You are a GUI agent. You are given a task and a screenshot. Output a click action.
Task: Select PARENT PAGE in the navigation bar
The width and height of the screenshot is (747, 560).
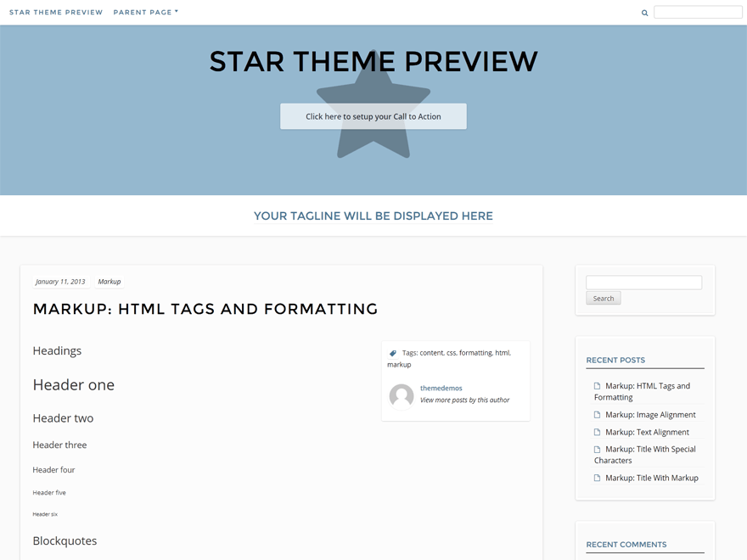(143, 12)
